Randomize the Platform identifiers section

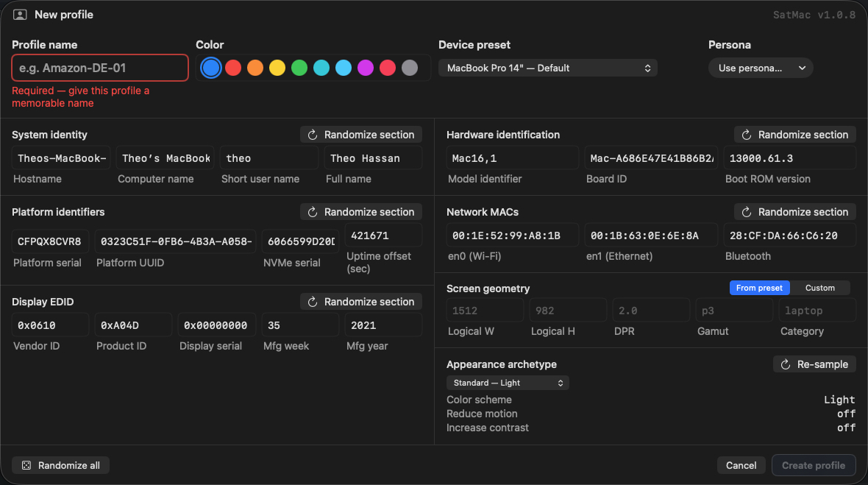pyautogui.click(x=361, y=212)
